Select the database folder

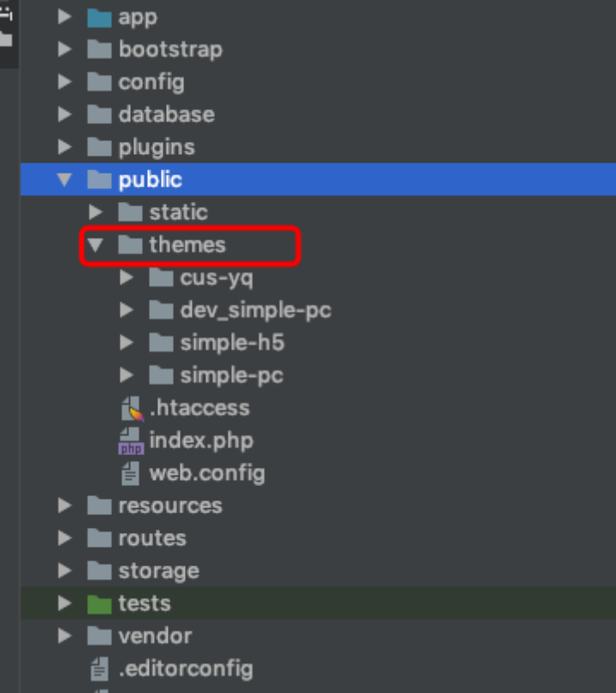pos(167,115)
